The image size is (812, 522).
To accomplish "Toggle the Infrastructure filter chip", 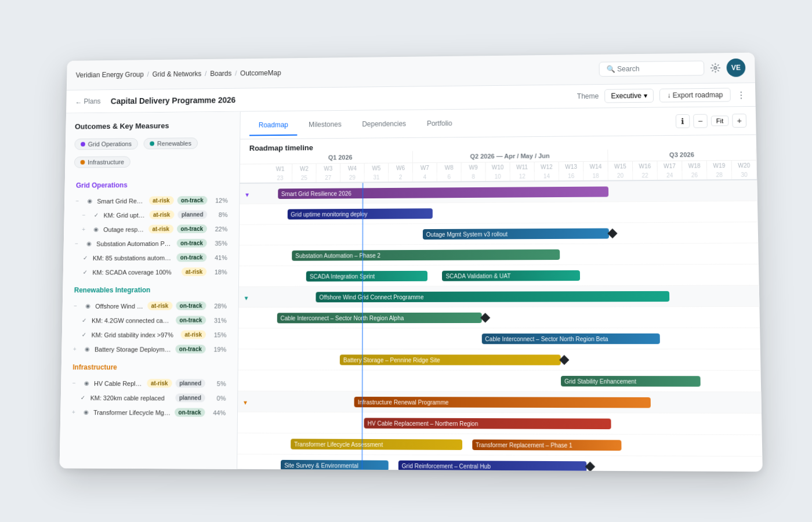I will 102,162.
